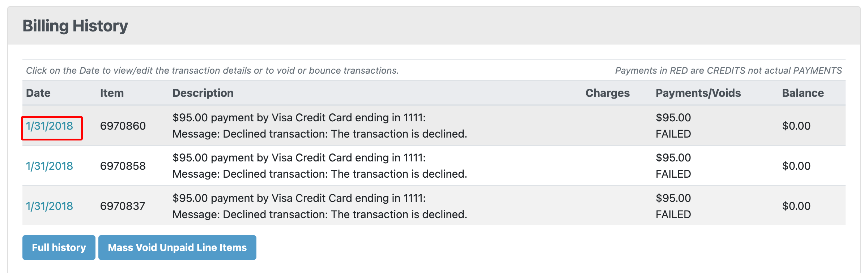
Task: Click the FAILED status in the 6970858 row
Action: click(x=673, y=174)
